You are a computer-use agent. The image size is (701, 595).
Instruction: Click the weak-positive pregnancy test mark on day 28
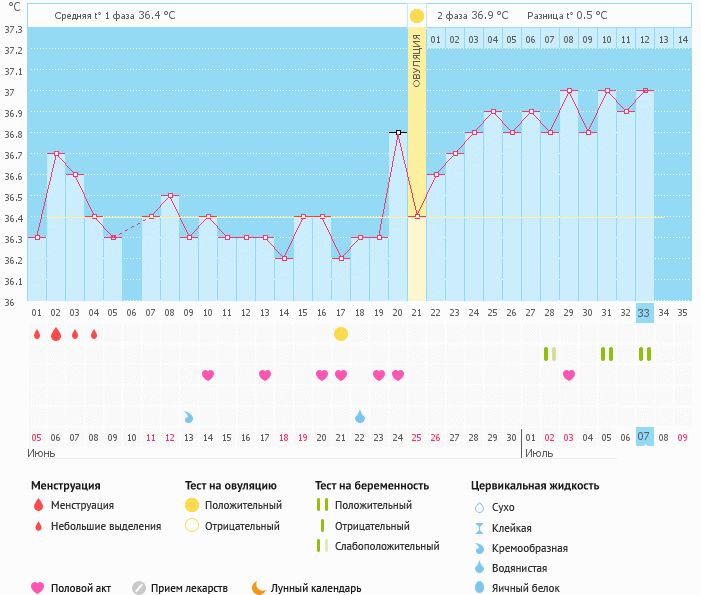coord(550,354)
